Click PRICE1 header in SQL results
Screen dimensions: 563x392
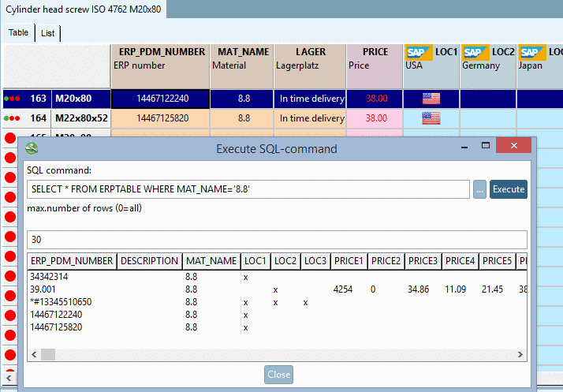click(349, 261)
